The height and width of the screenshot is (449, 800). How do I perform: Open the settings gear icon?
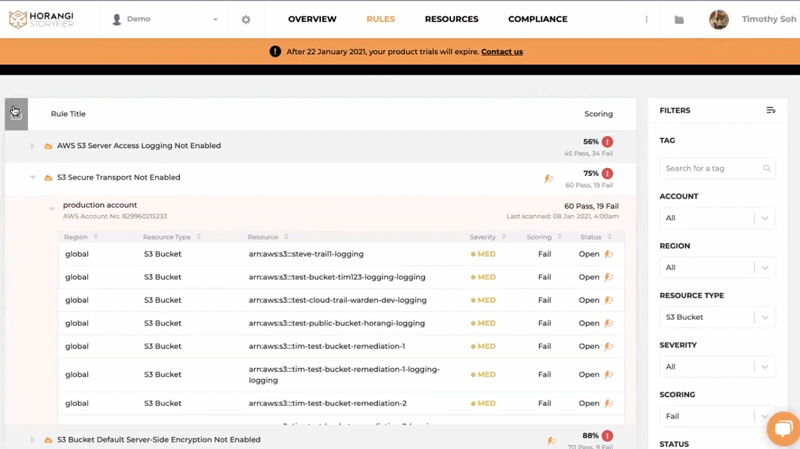point(246,19)
